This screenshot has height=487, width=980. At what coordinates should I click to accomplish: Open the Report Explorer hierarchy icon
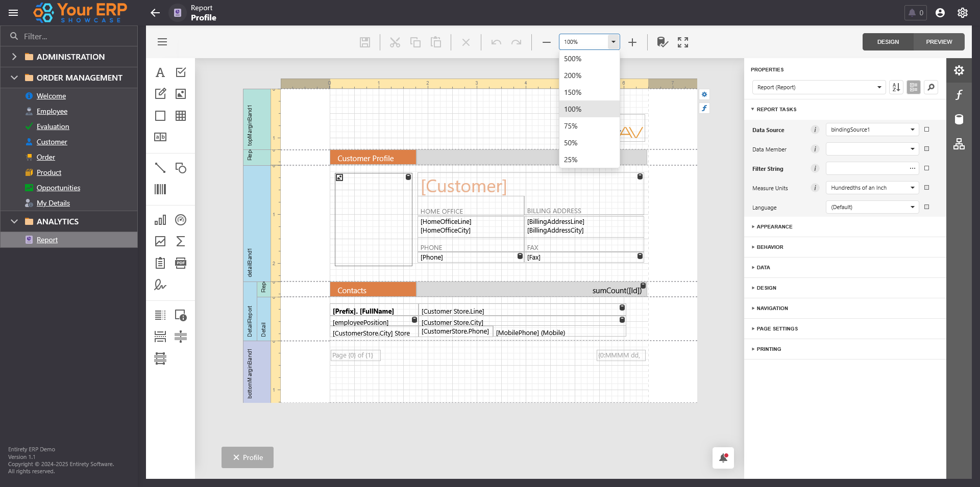point(959,144)
